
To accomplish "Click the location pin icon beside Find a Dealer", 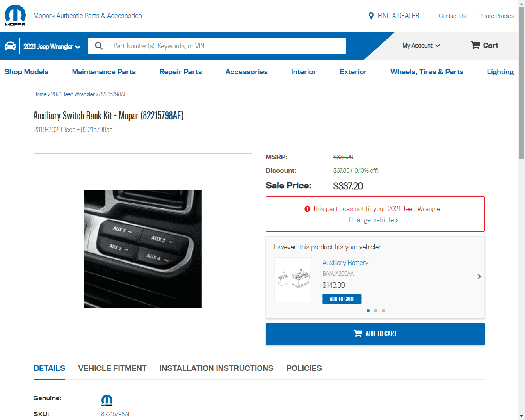I will tap(371, 16).
